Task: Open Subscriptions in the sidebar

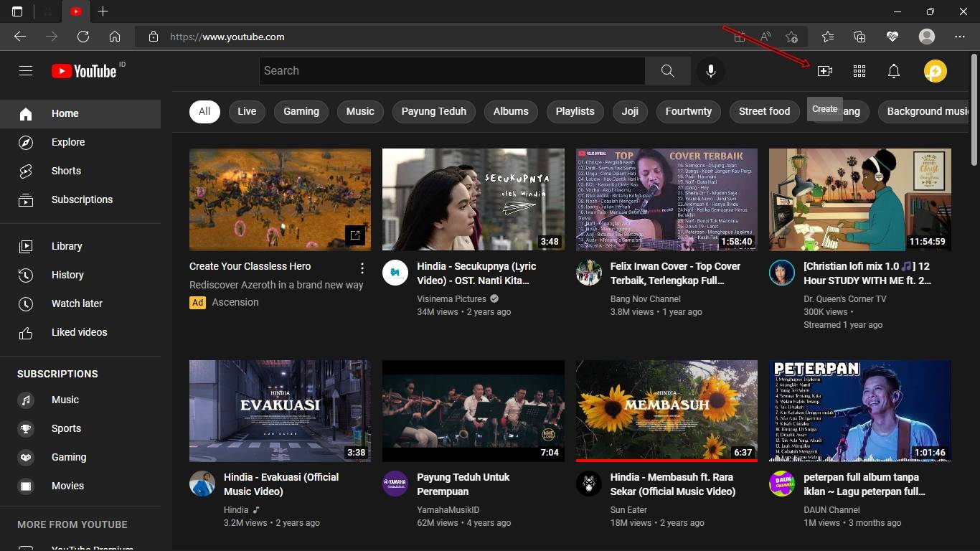Action: pos(80,199)
